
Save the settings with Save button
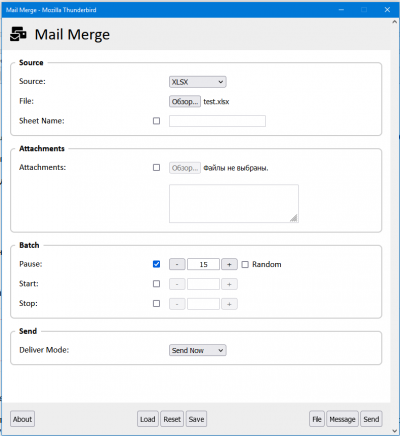(196, 419)
